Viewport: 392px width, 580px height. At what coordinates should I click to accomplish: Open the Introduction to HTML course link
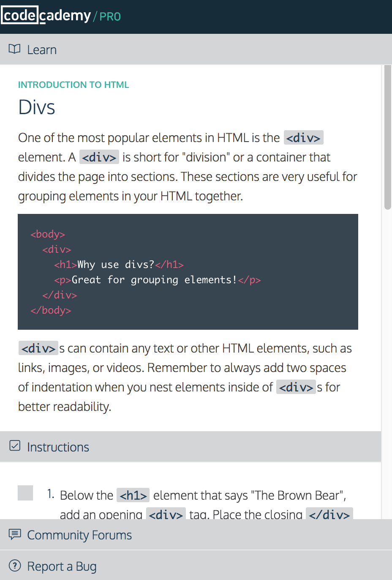(73, 85)
